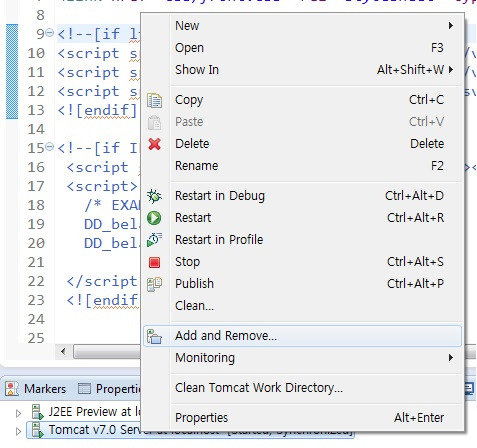Click the Copy icon in the context menu
Image resolution: width=477 pixels, height=448 pixels.
pyautogui.click(x=154, y=100)
